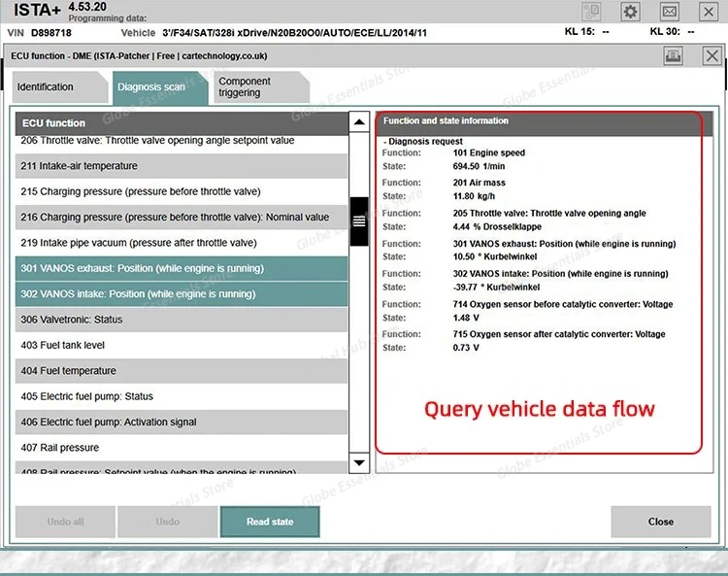728x576 pixels.
Task: Click the Close button at bottom right
Action: click(660, 522)
